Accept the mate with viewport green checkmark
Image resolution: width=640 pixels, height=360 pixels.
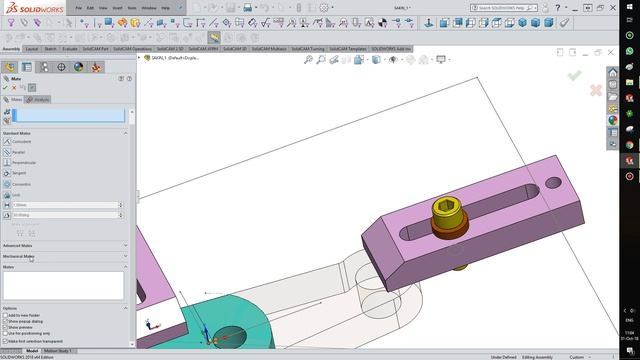[x=574, y=75]
